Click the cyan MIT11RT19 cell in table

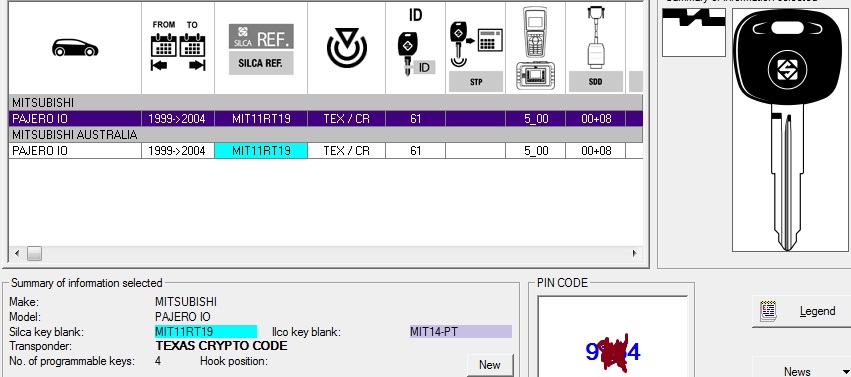tap(261, 151)
